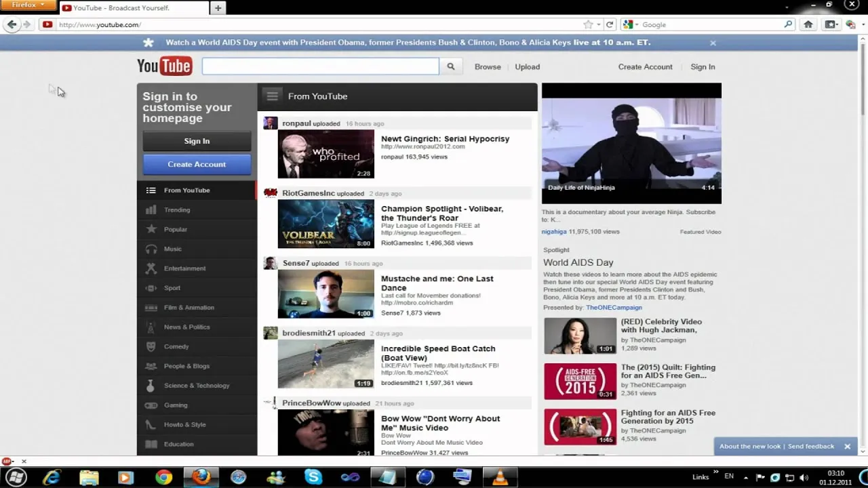Open Windows Start button
Image resolution: width=868 pixels, height=488 pixels.
click(16, 477)
